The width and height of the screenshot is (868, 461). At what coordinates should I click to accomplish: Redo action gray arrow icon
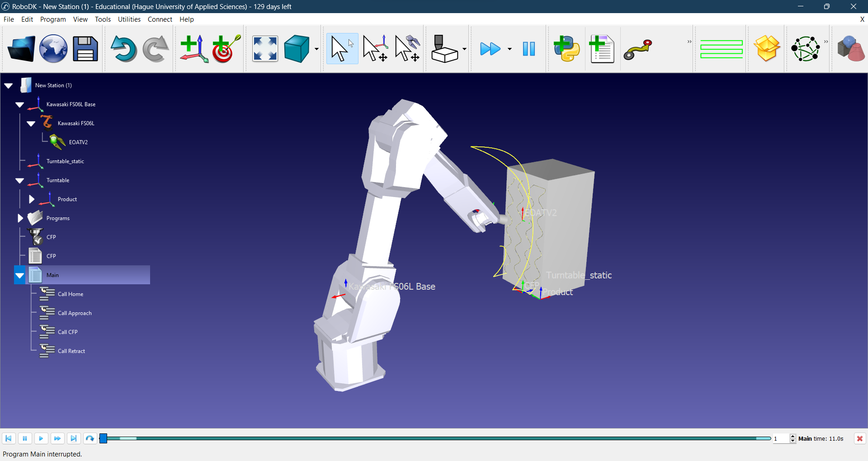[x=156, y=49]
